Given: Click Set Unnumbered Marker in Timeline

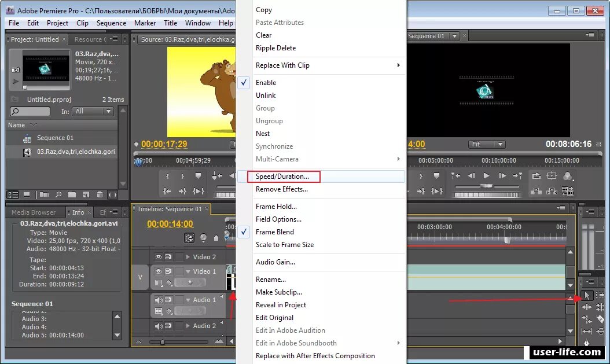Looking at the screenshot, I should (x=216, y=238).
